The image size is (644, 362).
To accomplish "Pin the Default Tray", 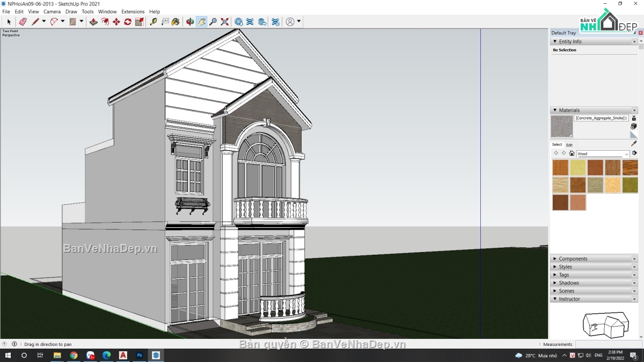I will click(x=634, y=33).
